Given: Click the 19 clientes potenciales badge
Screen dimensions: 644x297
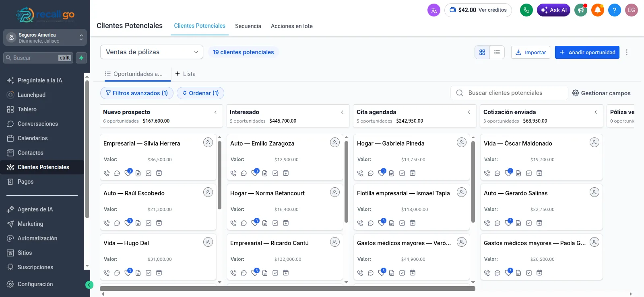Looking at the screenshot, I should (244, 52).
